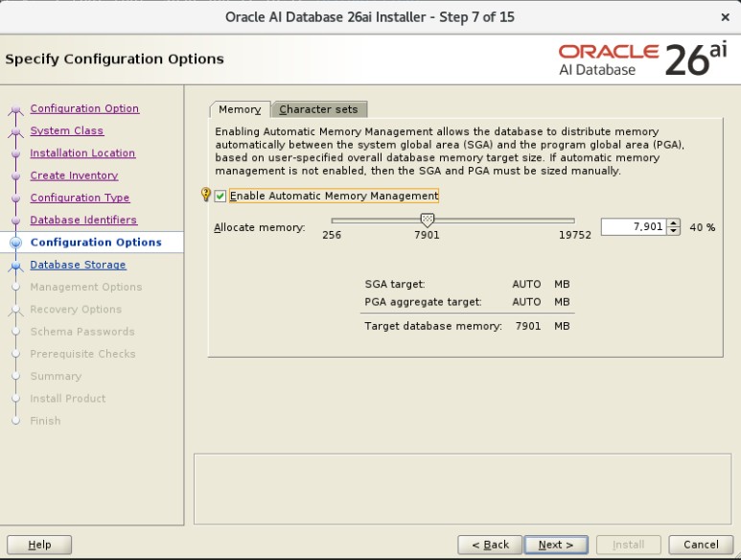Viewport: 741px width, 560px height.
Task: Click the Help button
Action: point(39,545)
